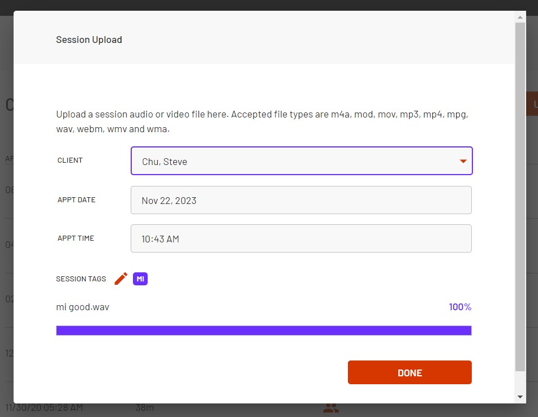The height and width of the screenshot is (417, 538).
Task: Click the scrollbar down arrow in dialog
Action: tap(520, 397)
